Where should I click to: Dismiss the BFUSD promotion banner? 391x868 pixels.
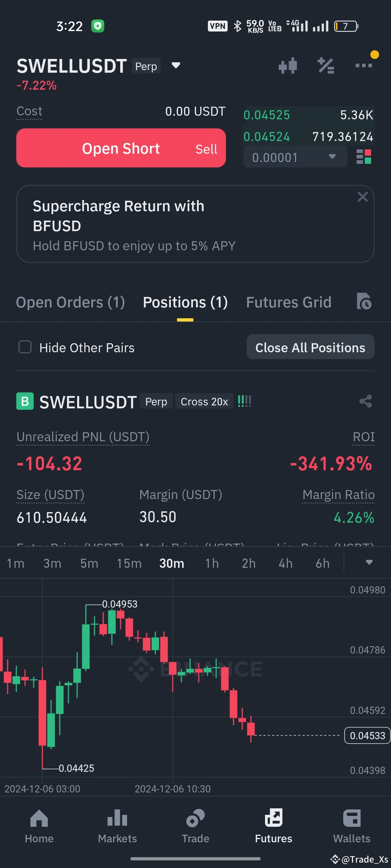362,197
